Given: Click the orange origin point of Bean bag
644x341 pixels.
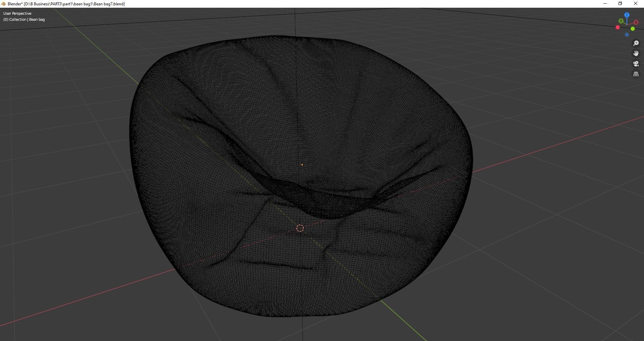Looking at the screenshot, I should 302,165.
